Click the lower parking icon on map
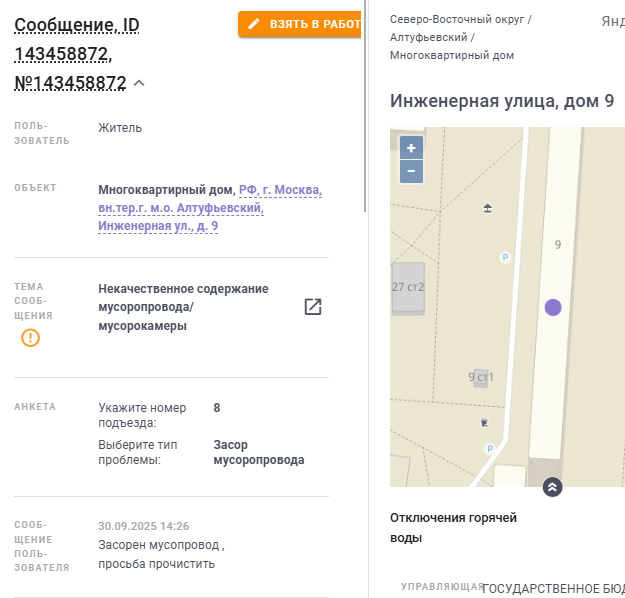This screenshot has width=625, height=598. (489, 449)
